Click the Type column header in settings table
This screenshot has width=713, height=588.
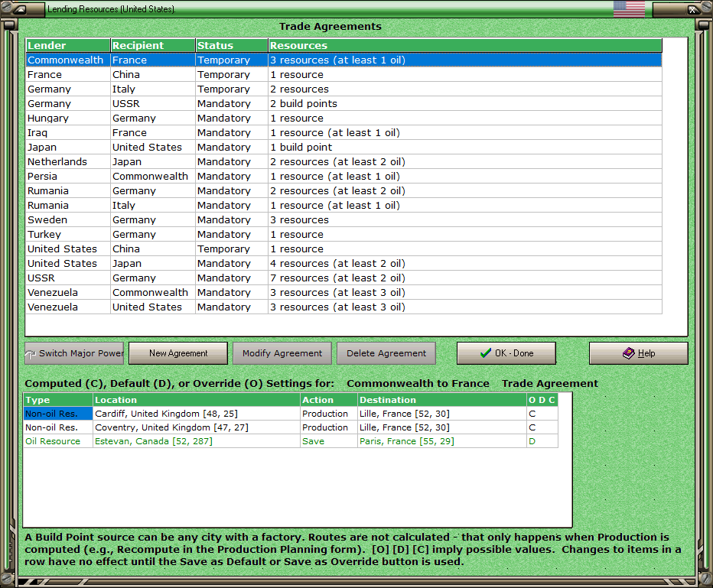tap(58, 400)
